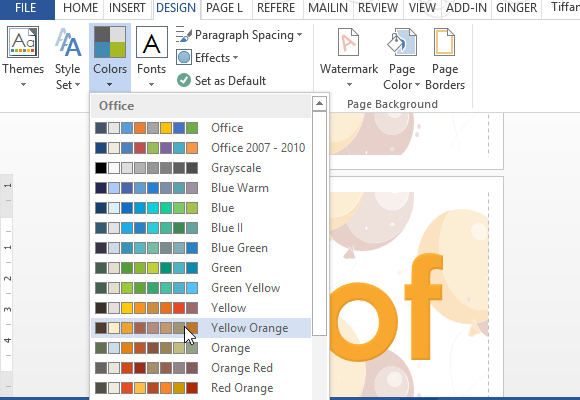Click the orange 'of' text in document
The width and height of the screenshot is (580, 400).
tap(387, 307)
